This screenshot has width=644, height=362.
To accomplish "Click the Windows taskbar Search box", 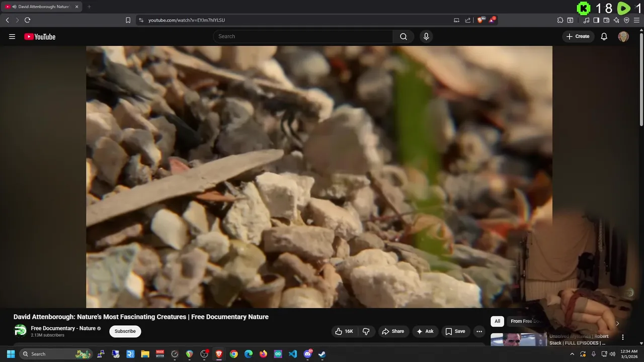I will pyautogui.click(x=56, y=354).
